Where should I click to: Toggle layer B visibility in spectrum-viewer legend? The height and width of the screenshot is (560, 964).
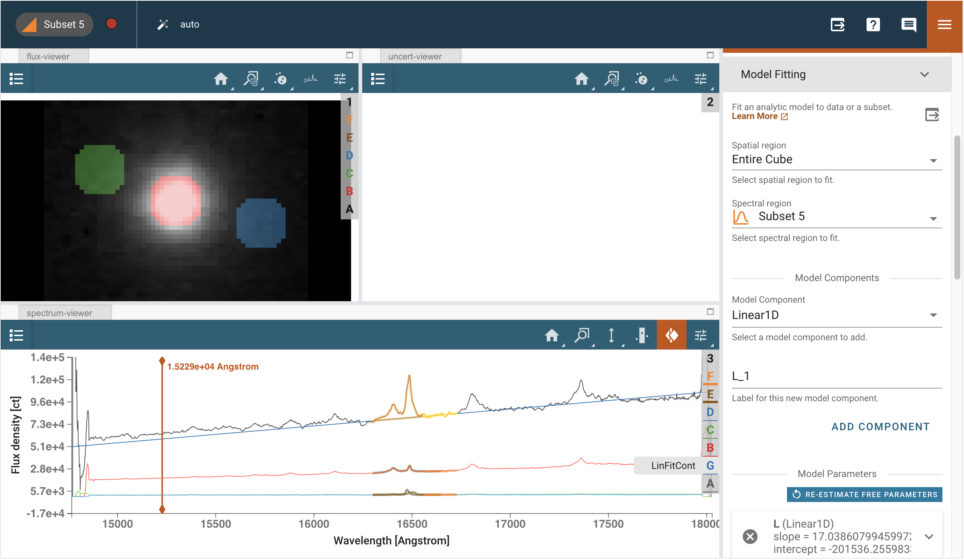pyautogui.click(x=710, y=448)
